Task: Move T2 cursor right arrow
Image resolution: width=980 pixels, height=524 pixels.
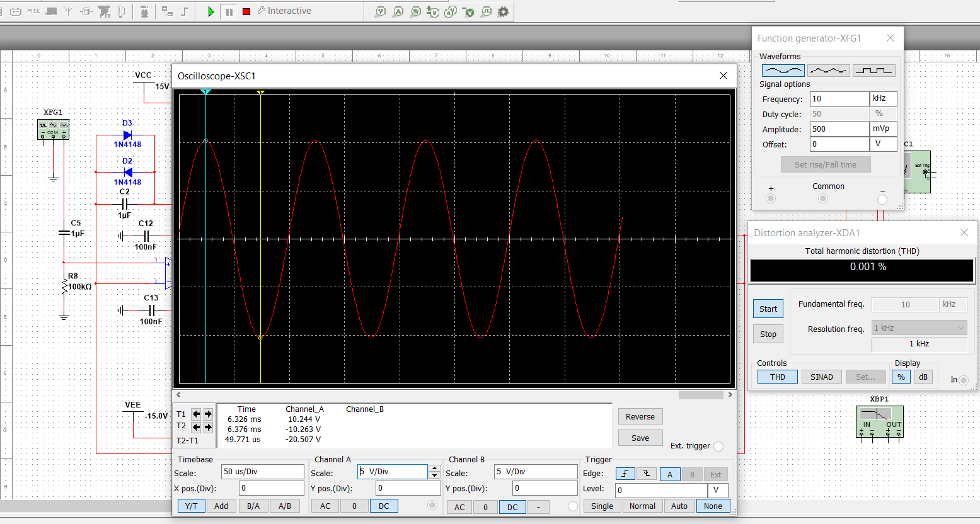Action: coord(208,427)
